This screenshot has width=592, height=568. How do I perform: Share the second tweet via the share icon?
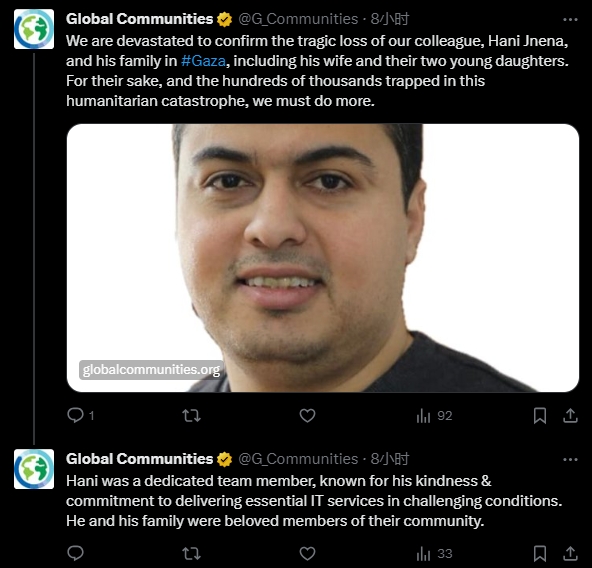click(570, 554)
